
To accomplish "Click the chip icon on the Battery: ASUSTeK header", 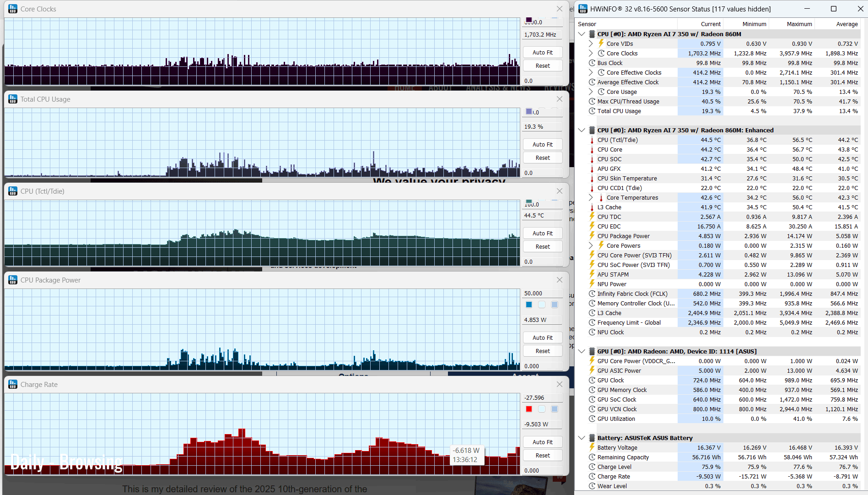I will tap(592, 438).
